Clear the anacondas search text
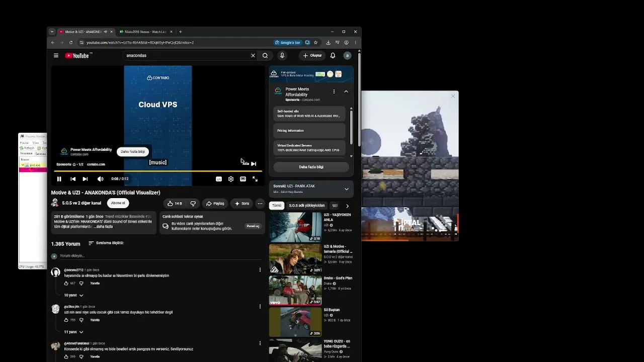Viewport: 644px width, 362px height. pyautogui.click(x=253, y=56)
